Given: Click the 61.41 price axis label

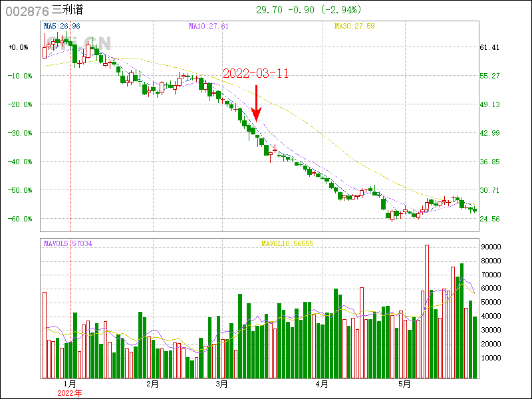Looking at the screenshot, I should point(489,47).
